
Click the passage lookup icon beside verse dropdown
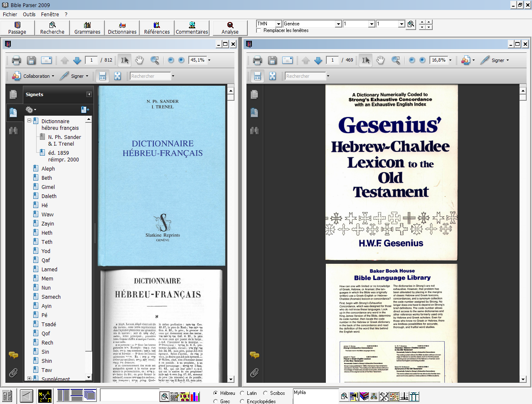click(x=411, y=24)
